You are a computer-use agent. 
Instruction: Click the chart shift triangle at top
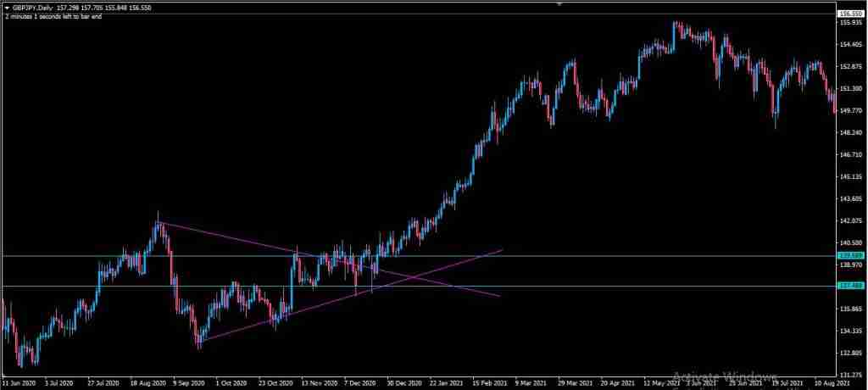[559, 4]
